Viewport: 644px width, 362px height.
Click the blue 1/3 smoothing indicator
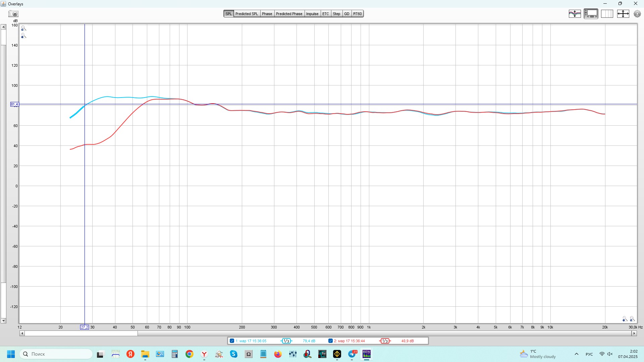[x=286, y=341]
